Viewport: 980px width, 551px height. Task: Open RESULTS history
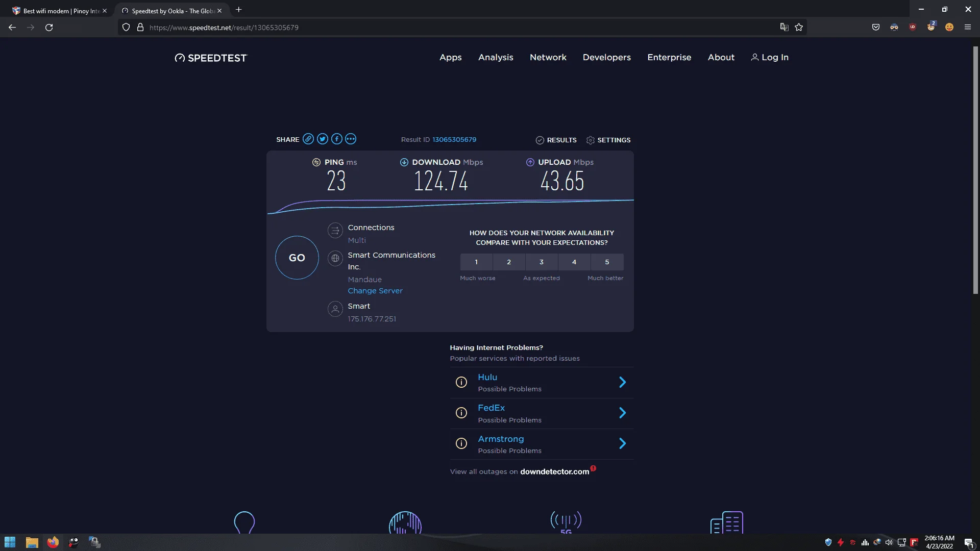556,140
